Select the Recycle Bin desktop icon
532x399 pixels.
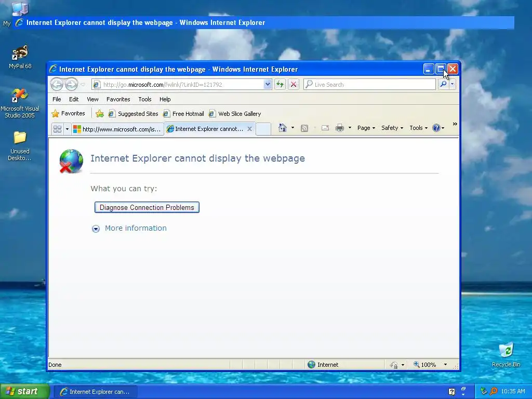506,354
